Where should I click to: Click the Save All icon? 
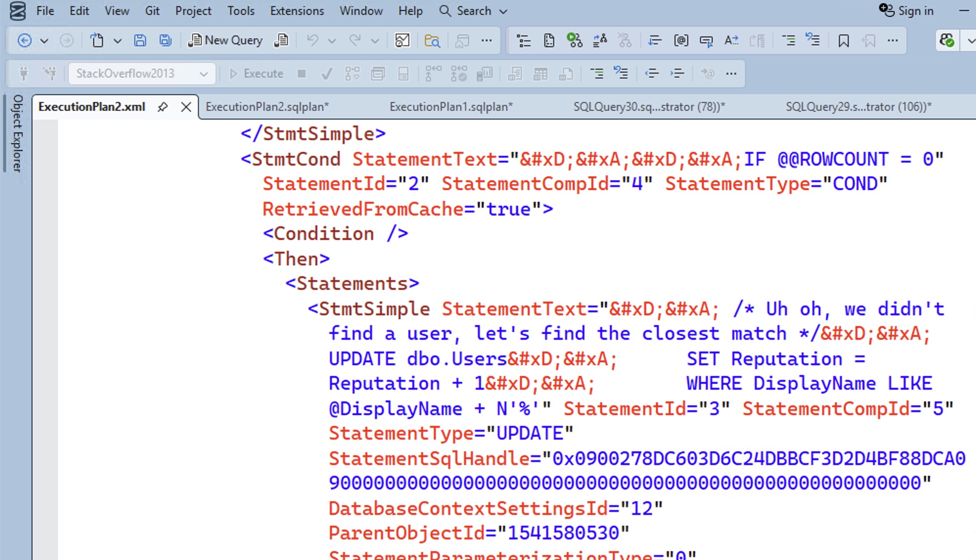pyautogui.click(x=165, y=41)
